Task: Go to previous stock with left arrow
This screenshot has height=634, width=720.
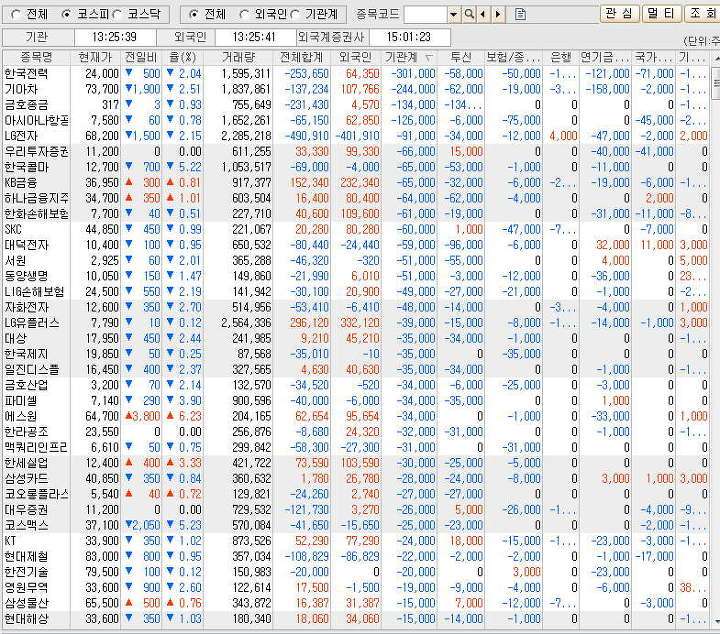Action: [483, 14]
